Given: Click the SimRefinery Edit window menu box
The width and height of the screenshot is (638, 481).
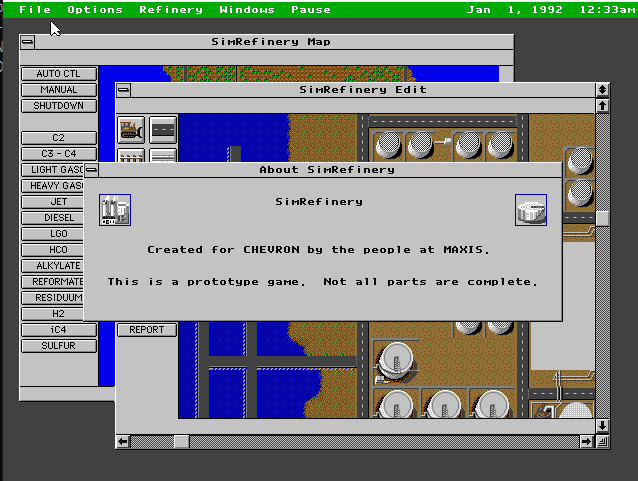Looking at the screenshot, I should pyautogui.click(x=123, y=90).
